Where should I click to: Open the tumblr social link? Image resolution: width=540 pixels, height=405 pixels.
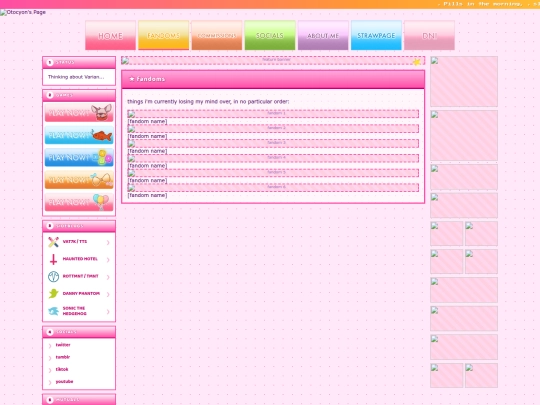[x=63, y=357]
